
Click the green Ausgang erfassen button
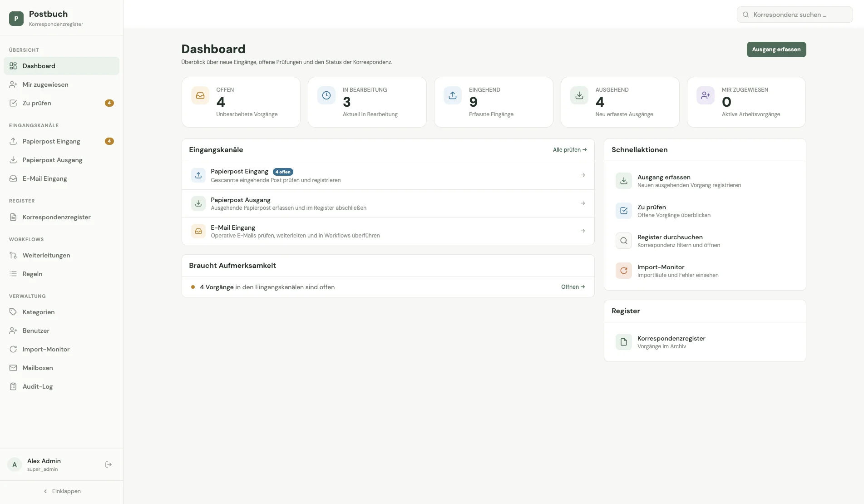click(776, 49)
